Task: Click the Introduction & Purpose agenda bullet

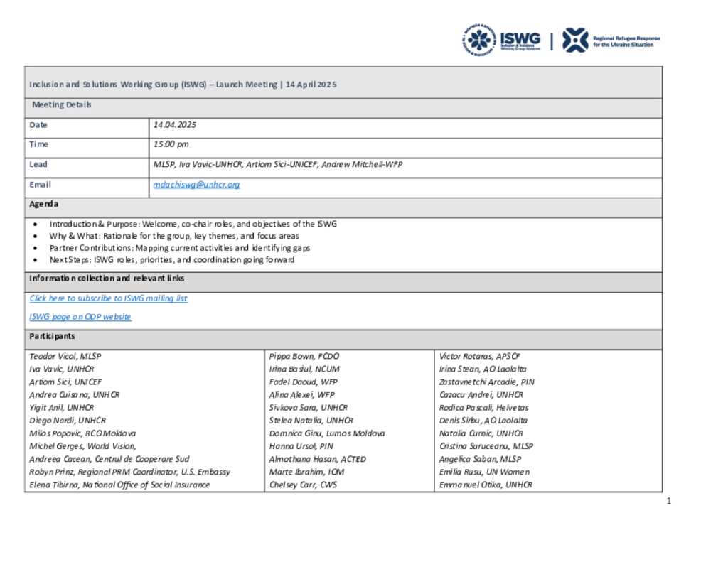Action: [193, 224]
